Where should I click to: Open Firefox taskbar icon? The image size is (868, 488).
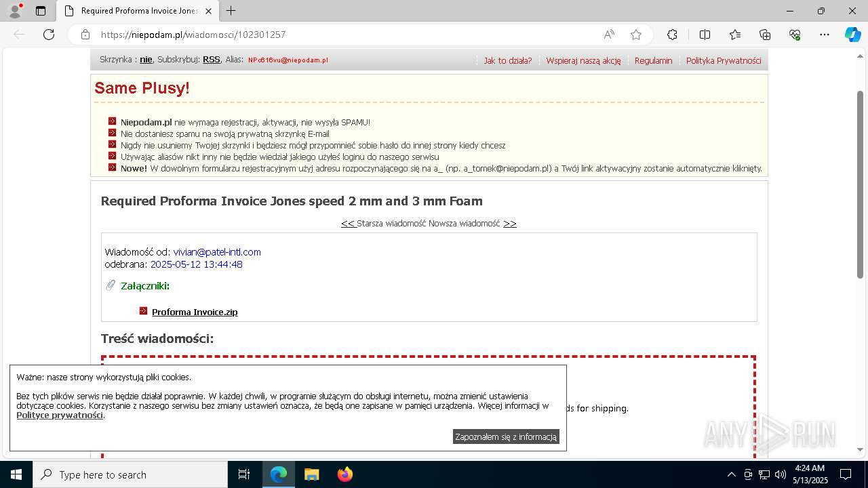click(345, 474)
